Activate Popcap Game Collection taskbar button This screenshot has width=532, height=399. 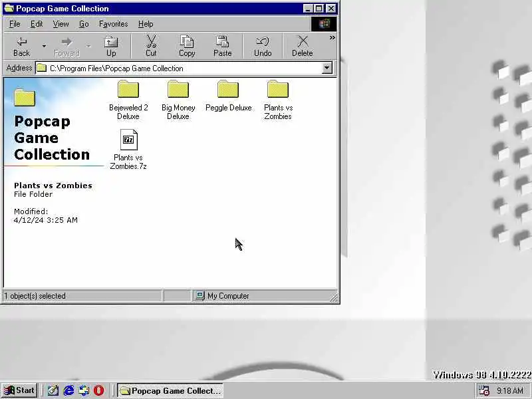170,390
